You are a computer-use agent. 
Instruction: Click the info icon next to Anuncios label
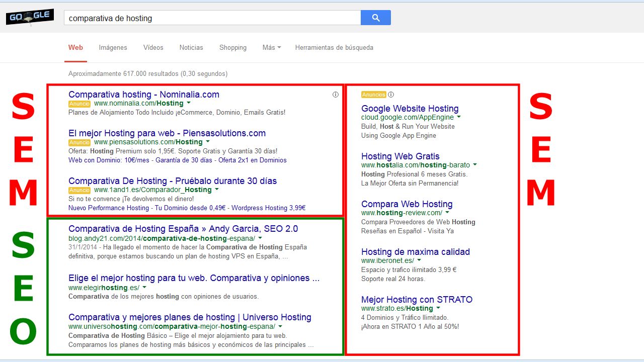click(391, 95)
